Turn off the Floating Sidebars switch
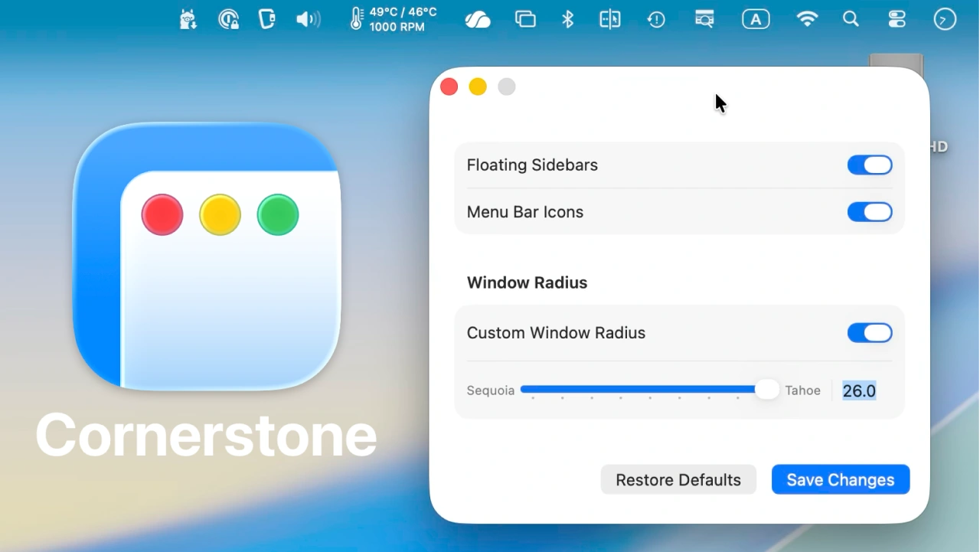Image resolution: width=980 pixels, height=552 pixels. coord(870,165)
